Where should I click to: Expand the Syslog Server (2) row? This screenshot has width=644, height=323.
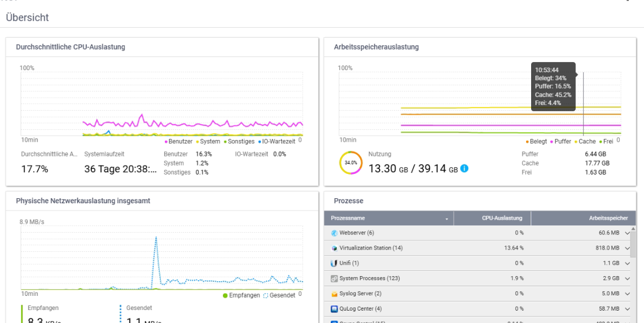coord(627,294)
